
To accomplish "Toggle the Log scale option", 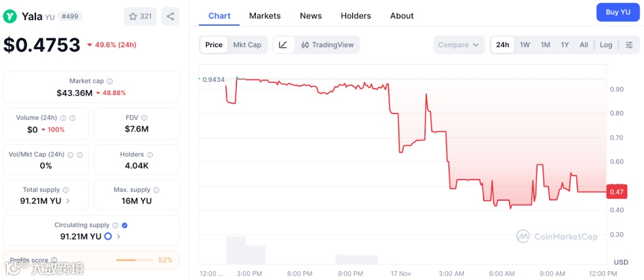I will pyautogui.click(x=606, y=45).
